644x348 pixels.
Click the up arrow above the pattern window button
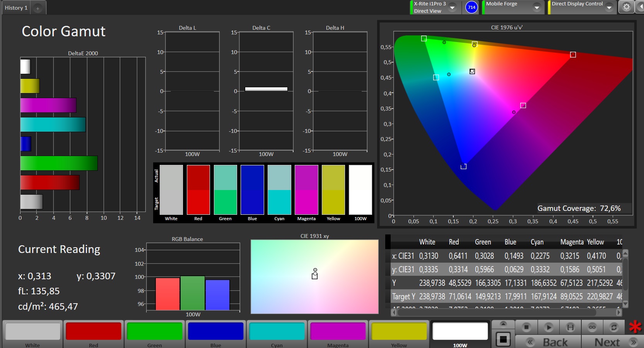[503, 324]
